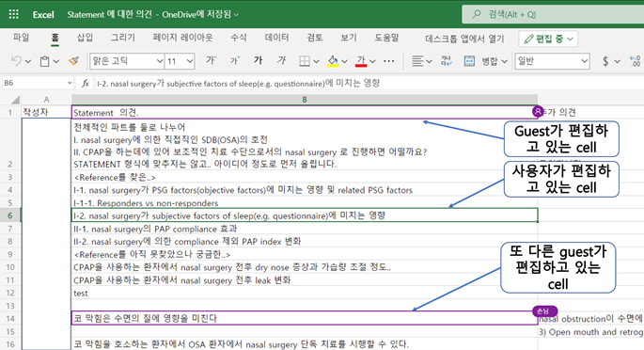The height and width of the screenshot is (350, 644).
Task: Open the 편집 중 mode button
Action: 548,39
